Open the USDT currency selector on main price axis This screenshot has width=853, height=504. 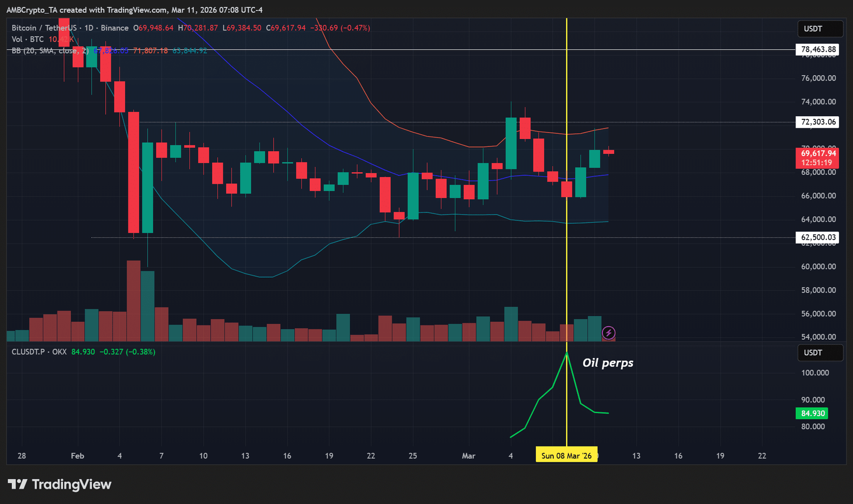pyautogui.click(x=819, y=29)
